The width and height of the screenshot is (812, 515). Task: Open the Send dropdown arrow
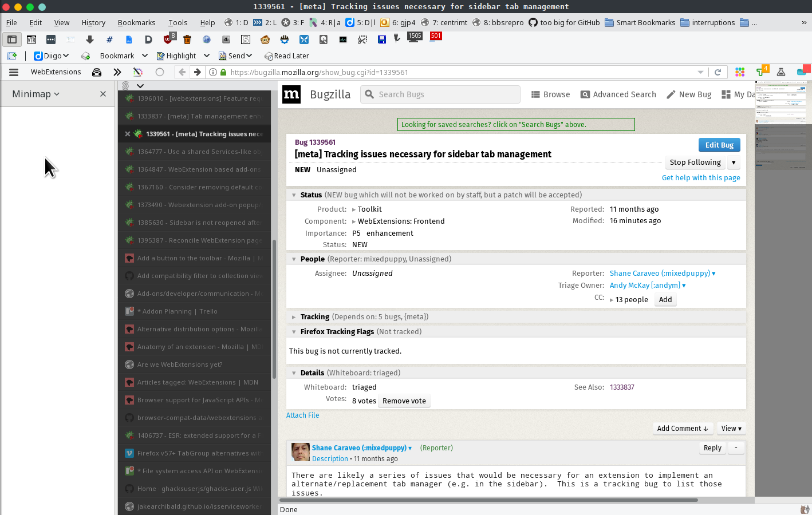pos(249,56)
